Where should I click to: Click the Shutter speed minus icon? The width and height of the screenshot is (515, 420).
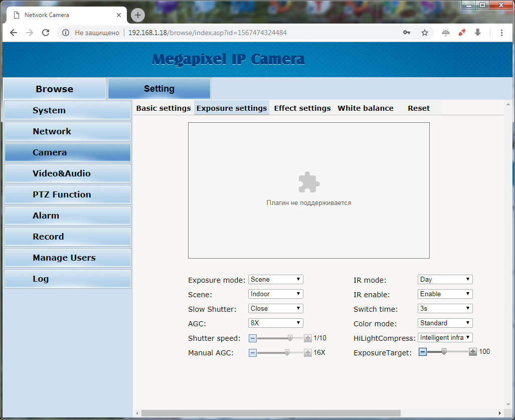[253, 338]
